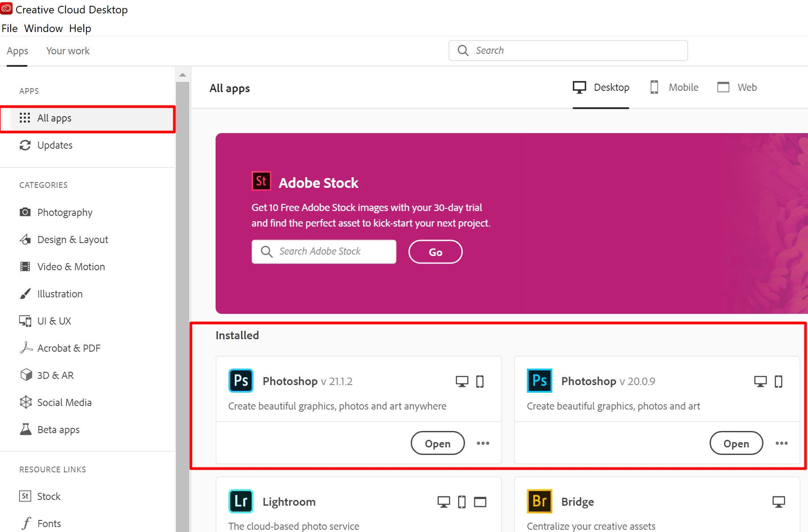The image size is (808, 532).
Task: Click the search magnifier icon in top search bar
Action: (x=463, y=51)
